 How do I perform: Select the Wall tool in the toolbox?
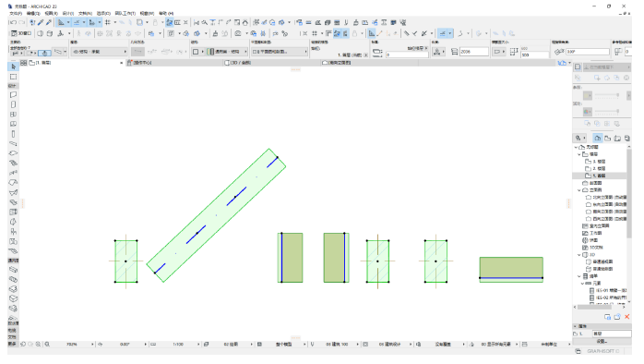[x=13, y=94]
